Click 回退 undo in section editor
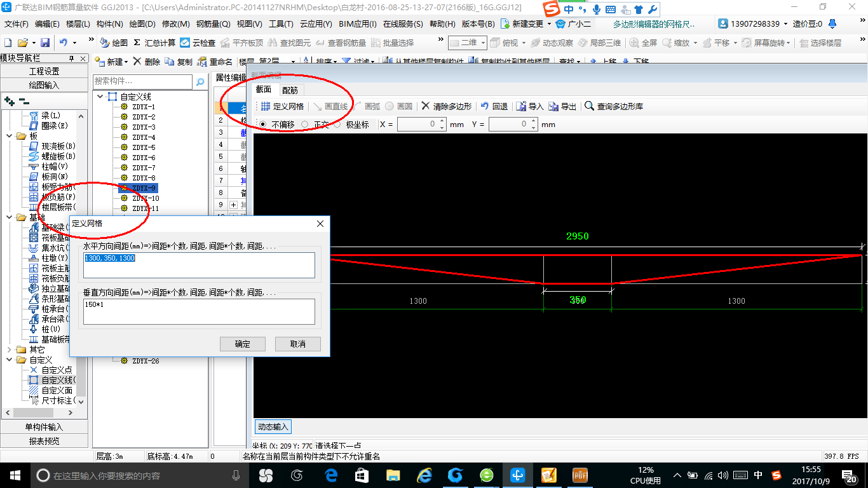 [x=494, y=106]
